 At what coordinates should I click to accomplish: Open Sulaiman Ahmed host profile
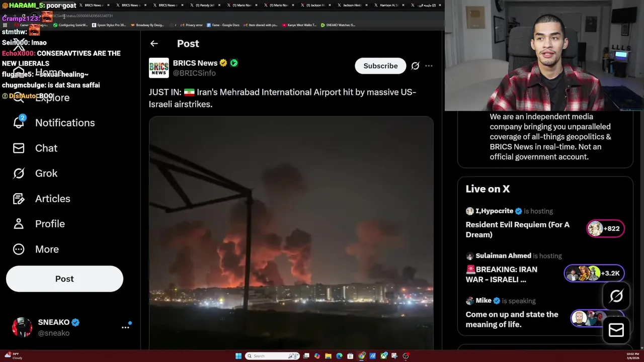tap(503, 256)
